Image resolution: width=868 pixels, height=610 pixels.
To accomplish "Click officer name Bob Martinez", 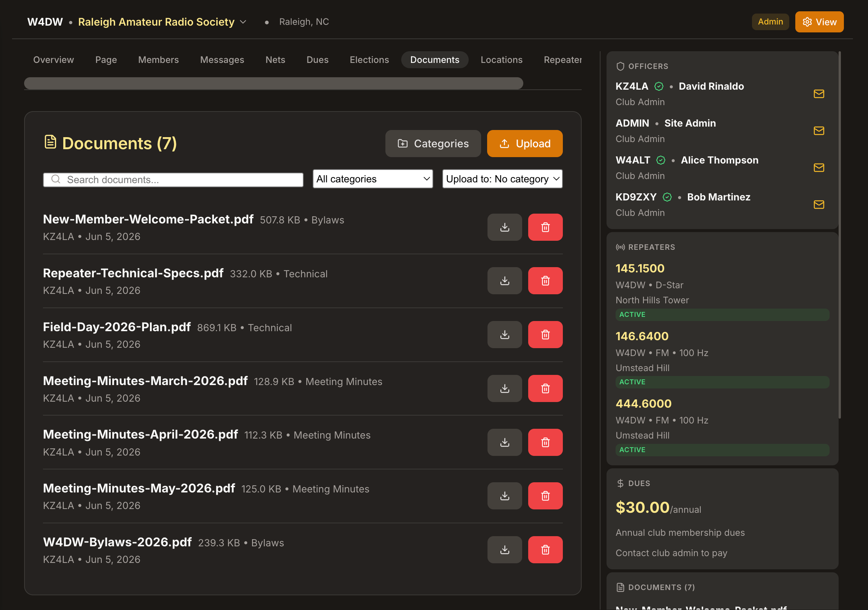I will click(x=718, y=197).
